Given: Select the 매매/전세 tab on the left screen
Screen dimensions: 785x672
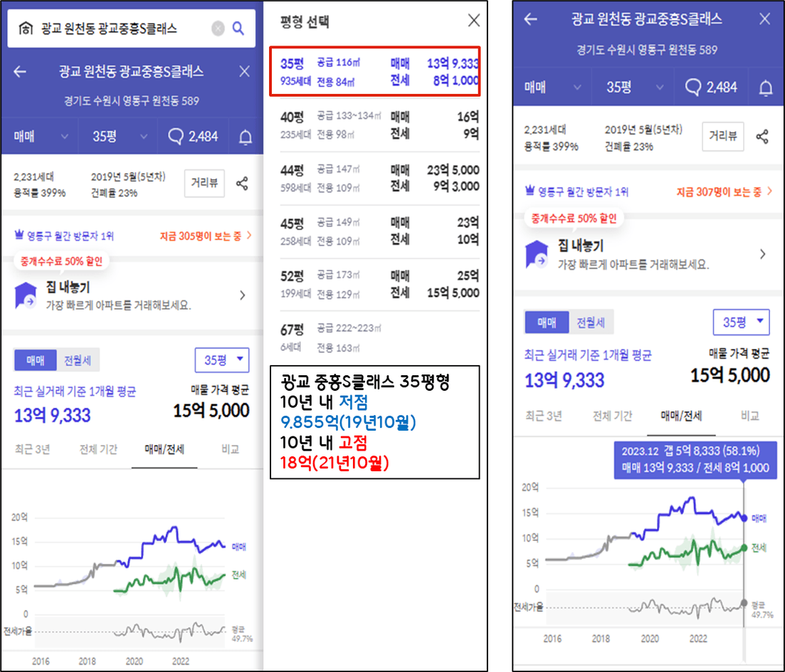Looking at the screenshot, I should click(164, 449).
